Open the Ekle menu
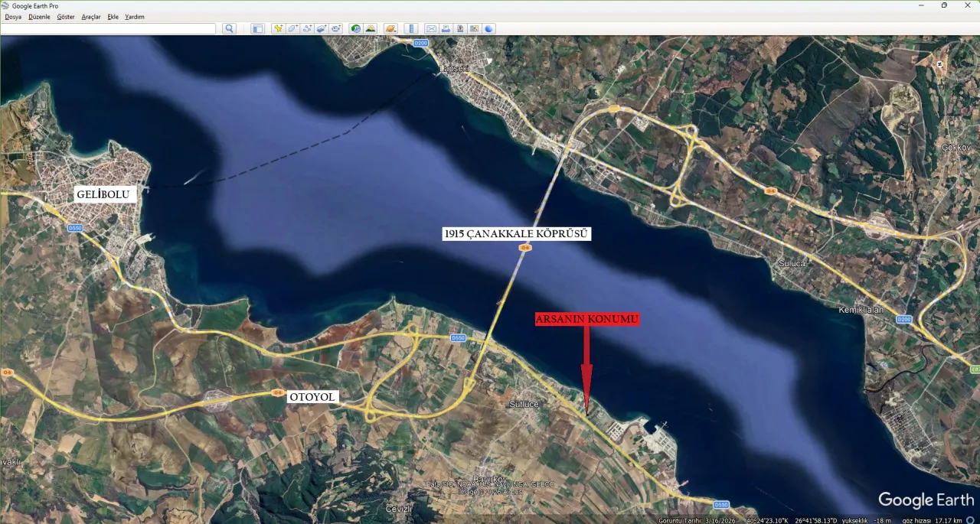980x524 pixels. tap(113, 17)
